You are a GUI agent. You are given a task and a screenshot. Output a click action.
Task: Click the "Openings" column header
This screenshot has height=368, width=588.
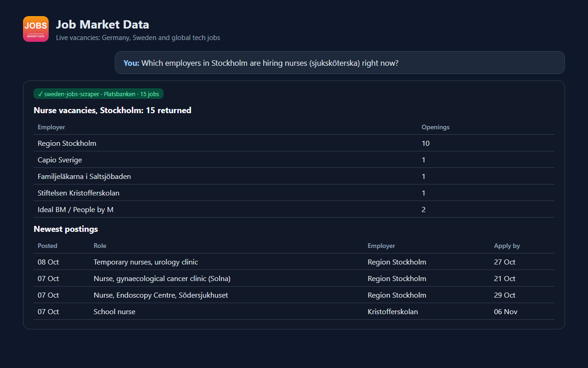[x=435, y=127]
